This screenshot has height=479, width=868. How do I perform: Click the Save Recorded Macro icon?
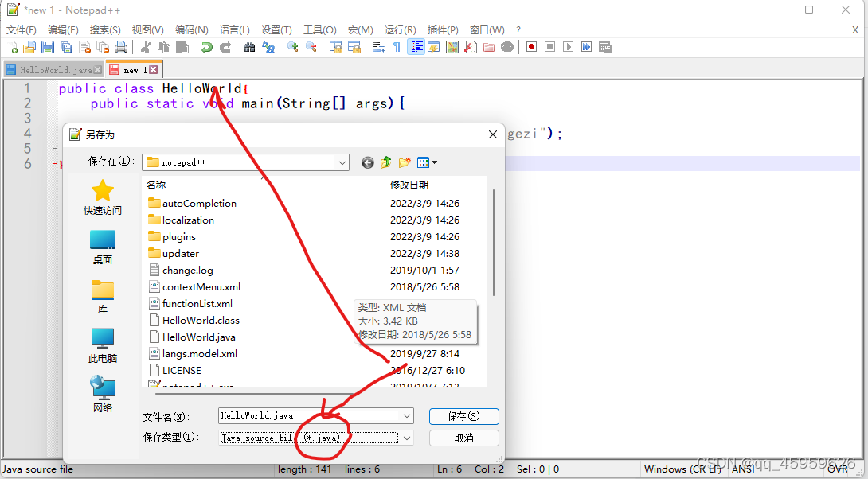pyautogui.click(x=604, y=47)
